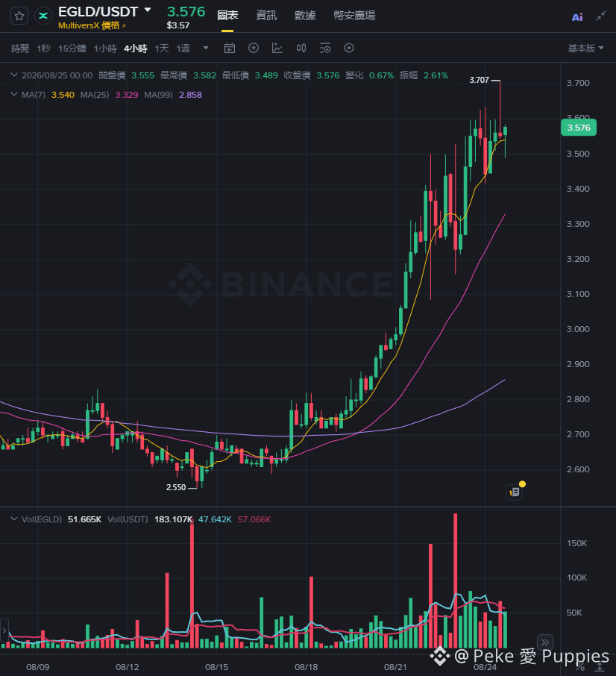Click the 變化 0.67% value

click(x=381, y=75)
